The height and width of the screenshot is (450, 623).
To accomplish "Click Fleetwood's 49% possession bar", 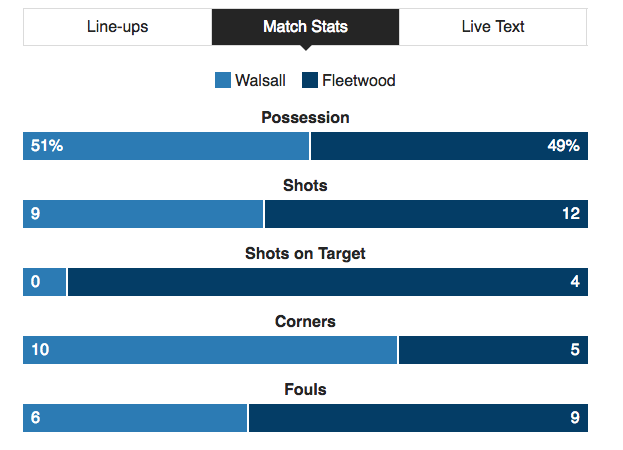I will pyautogui.click(x=449, y=146).
